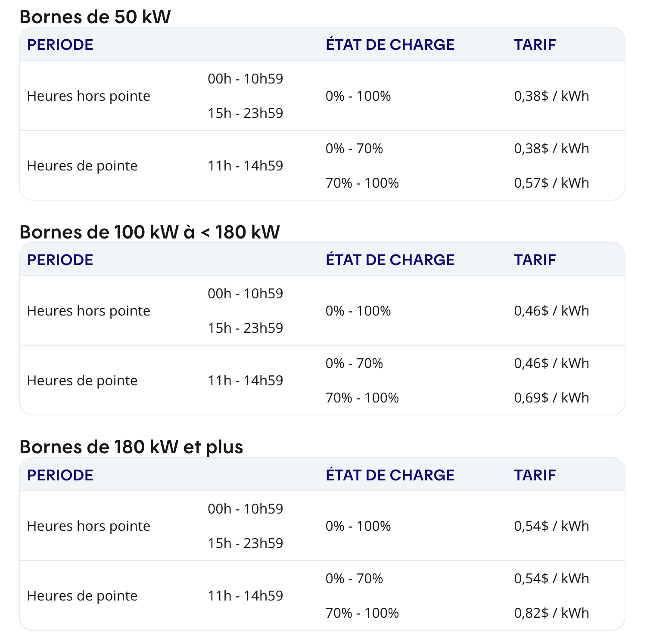This screenshot has width=647, height=644.
Task: Click the Bornes de 180 kW et plus heading
Action: [131, 447]
